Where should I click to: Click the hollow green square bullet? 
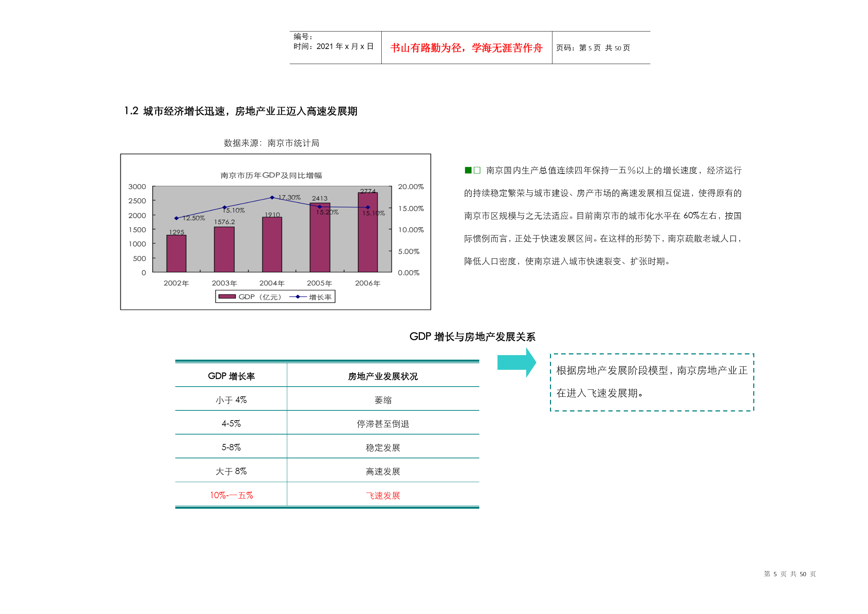(x=477, y=170)
